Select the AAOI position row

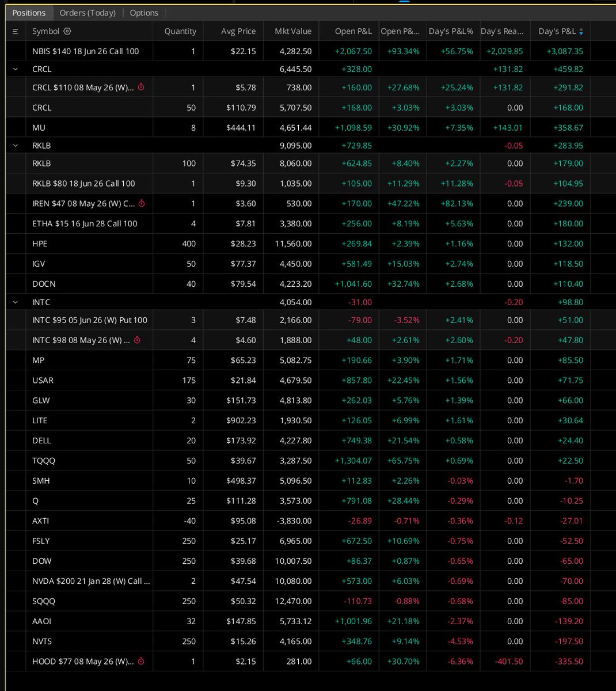coord(311,621)
